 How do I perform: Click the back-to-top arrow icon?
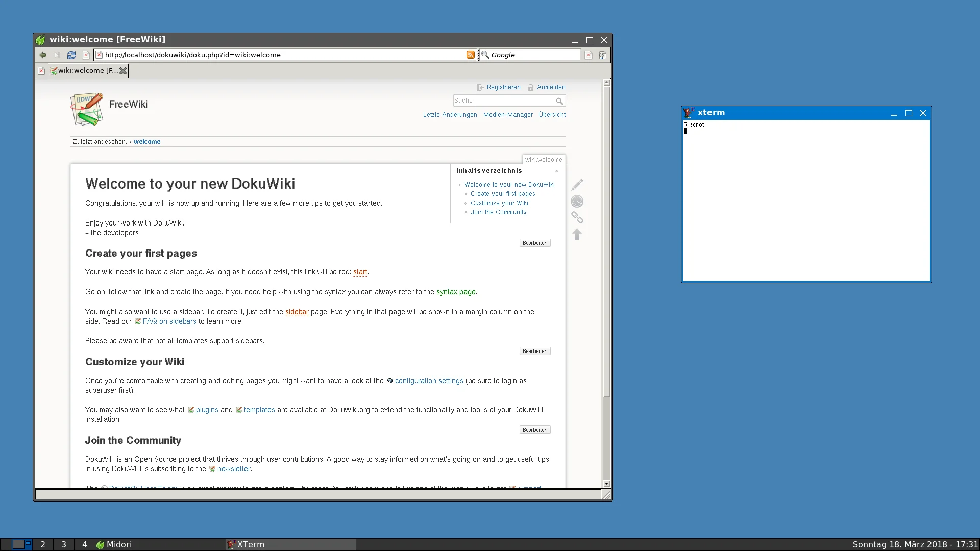click(577, 234)
